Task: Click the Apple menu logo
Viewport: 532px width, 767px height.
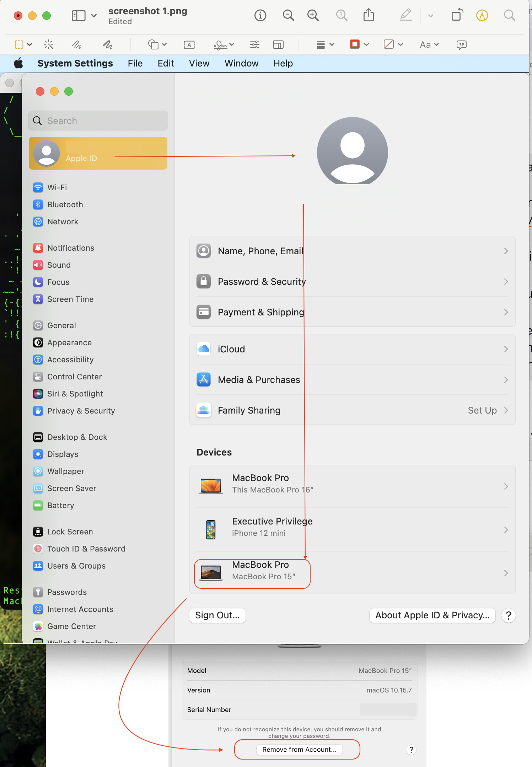Action: pyautogui.click(x=18, y=63)
